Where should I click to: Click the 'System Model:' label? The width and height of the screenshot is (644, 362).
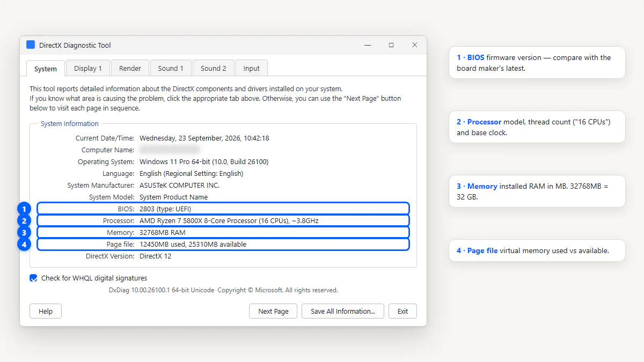tap(112, 197)
